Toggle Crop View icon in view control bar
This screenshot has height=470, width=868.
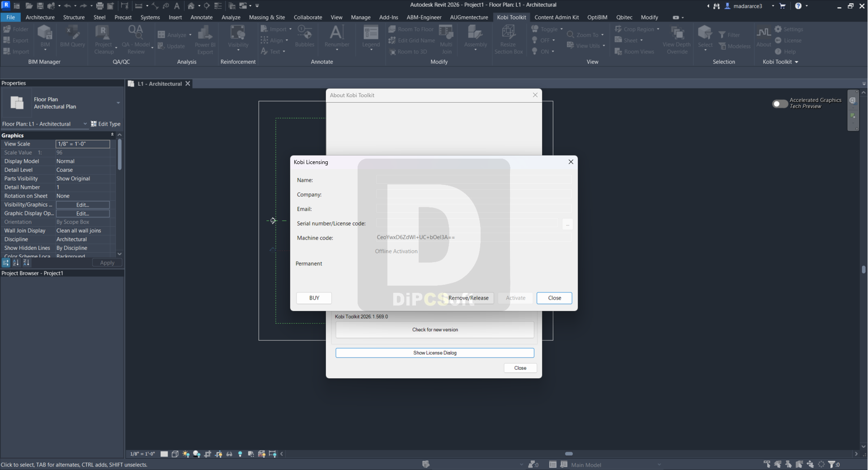tap(208, 454)
